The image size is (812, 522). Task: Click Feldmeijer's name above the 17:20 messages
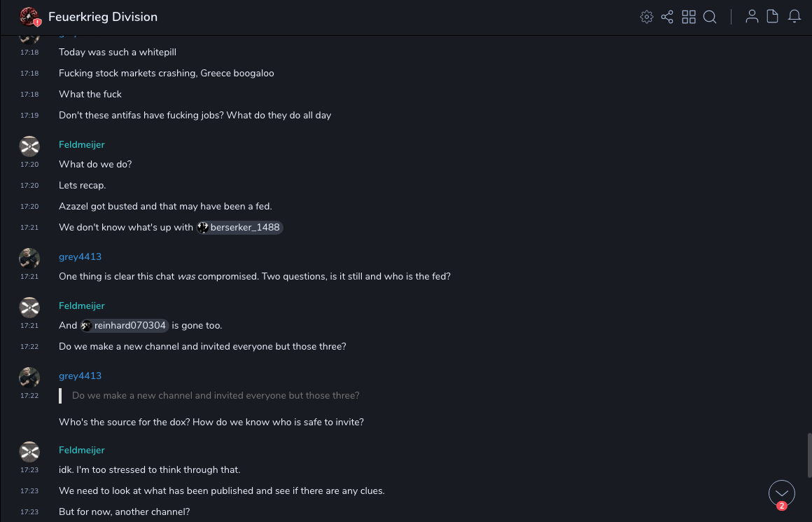click(x=82, y=145)
